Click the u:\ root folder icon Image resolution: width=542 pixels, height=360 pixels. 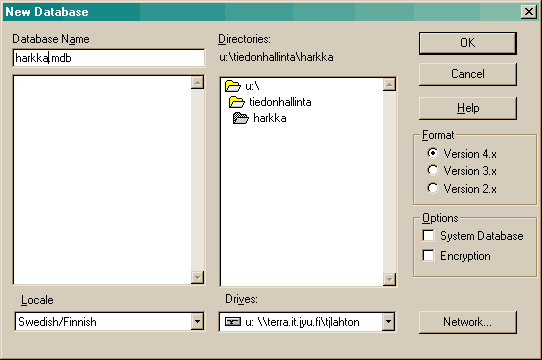tap(233, 85)
